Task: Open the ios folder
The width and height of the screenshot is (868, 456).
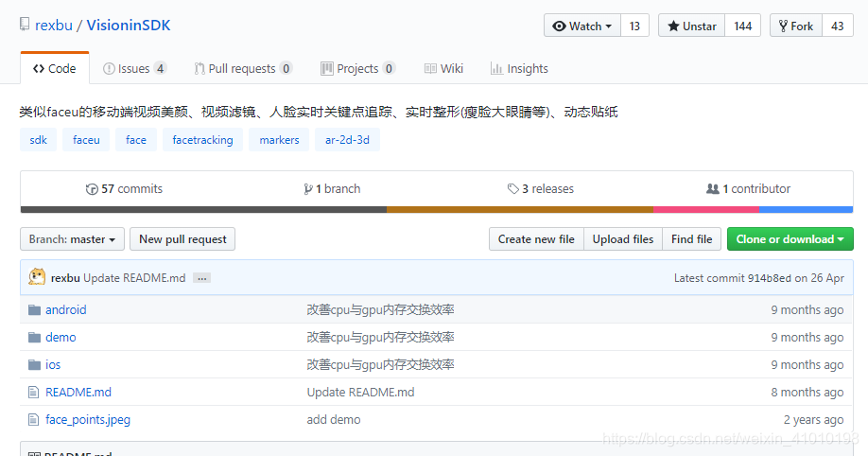Action: [x=53, y=364]
